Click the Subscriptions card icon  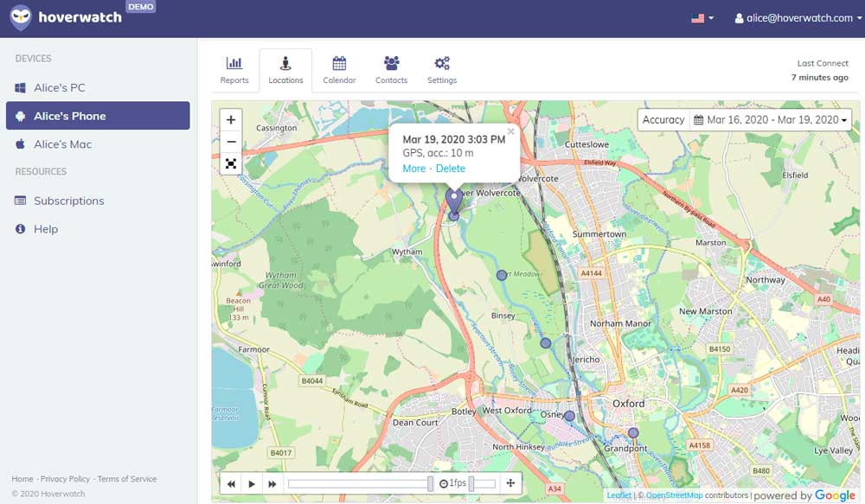click(21, 201)
